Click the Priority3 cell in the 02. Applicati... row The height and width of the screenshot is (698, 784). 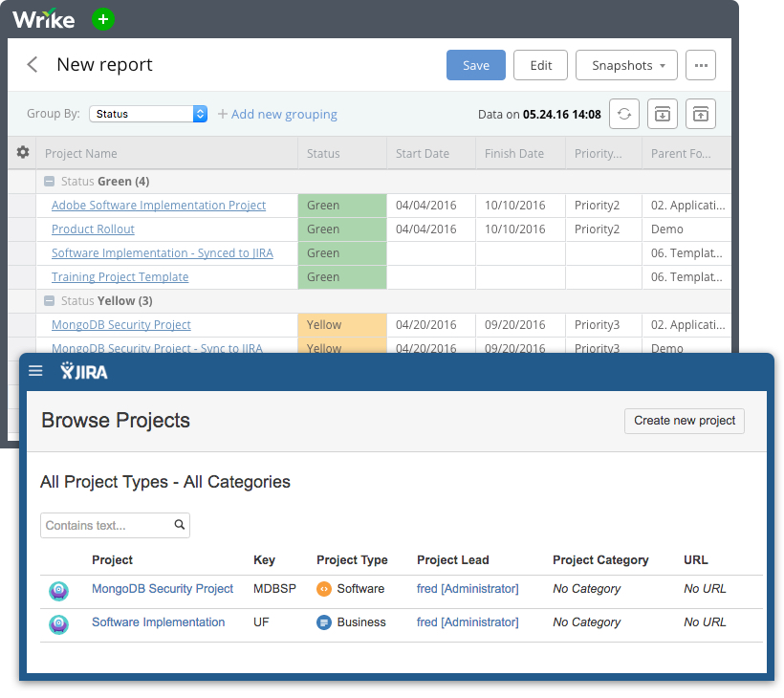(603, 325)
